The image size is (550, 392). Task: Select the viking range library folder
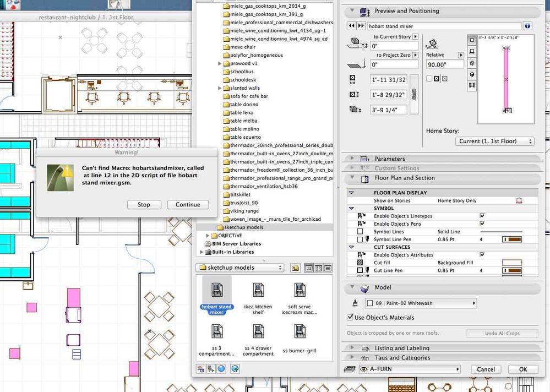[244, 211]
